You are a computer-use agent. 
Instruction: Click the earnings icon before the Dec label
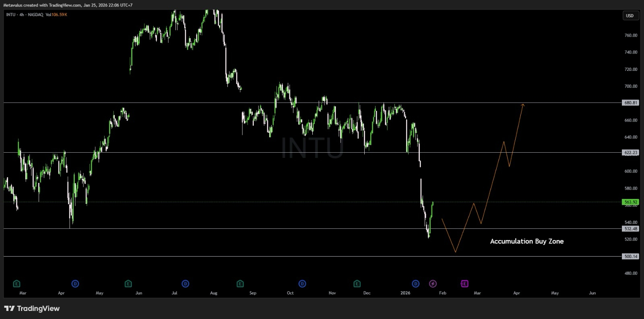pyautogui.click(x=357, y=284)
